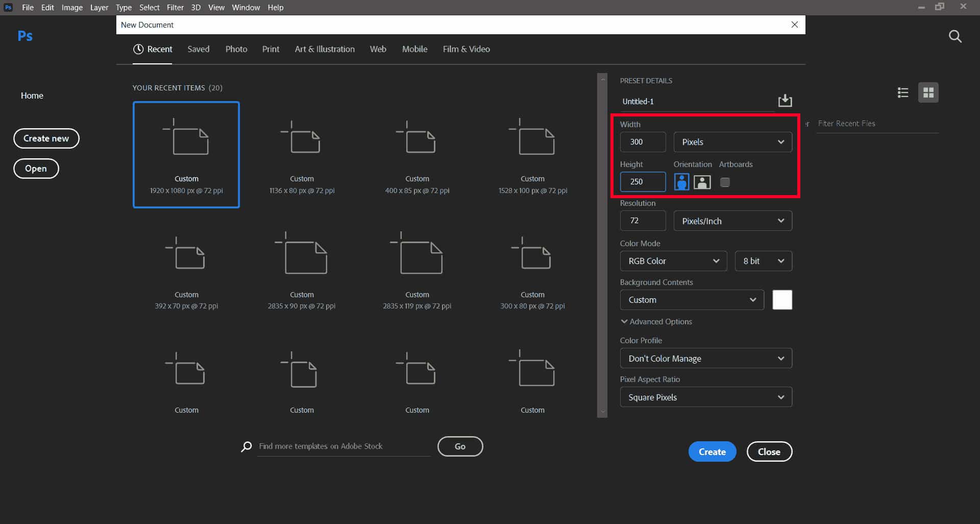Switch to the Mobile tab
The width and height of the screenshot is (980, 524).
pyautogui.click(x=414, y=49)
